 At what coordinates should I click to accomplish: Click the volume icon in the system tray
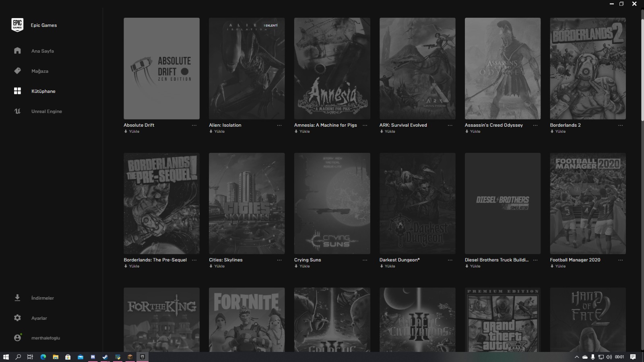609,357
